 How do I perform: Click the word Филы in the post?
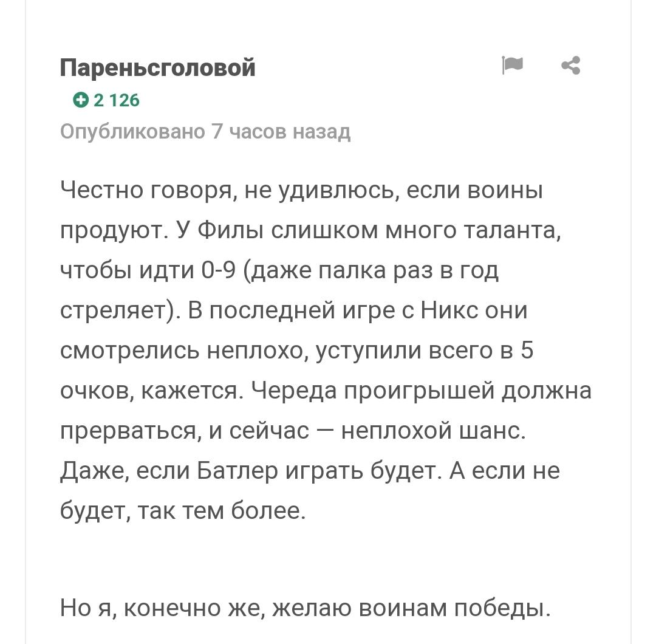tap(231, 230)
